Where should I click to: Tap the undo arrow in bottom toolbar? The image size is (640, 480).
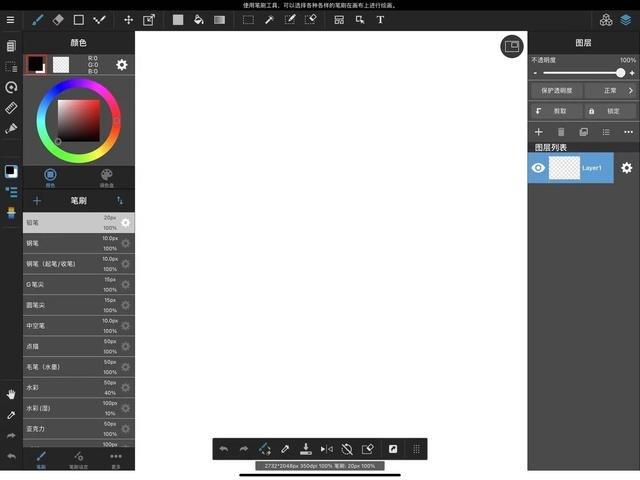point(223,449)
